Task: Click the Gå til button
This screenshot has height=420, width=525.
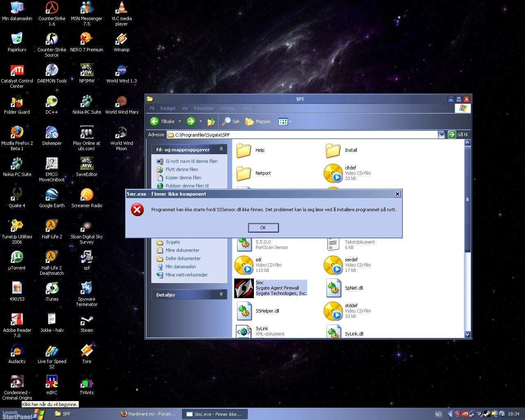Action: tap(458, 135)
